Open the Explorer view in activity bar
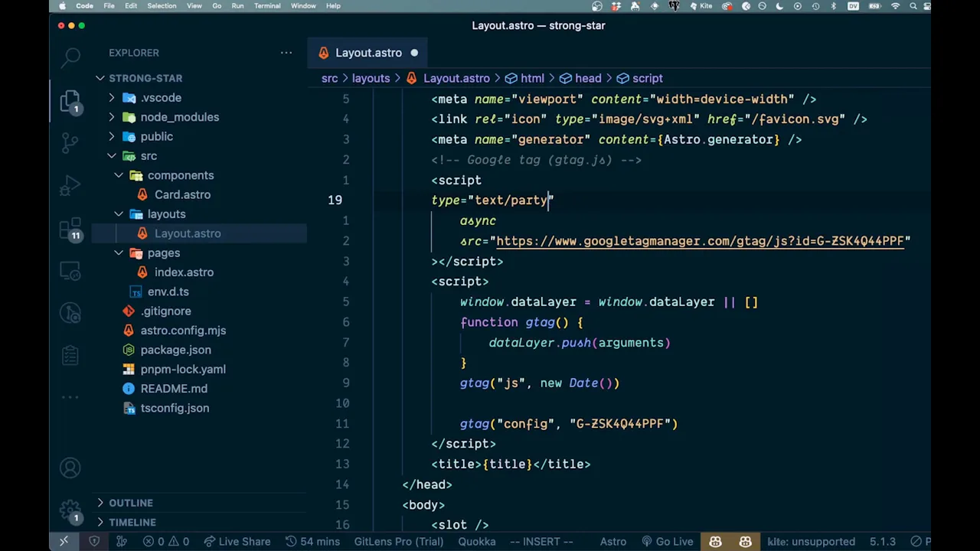 click(x=70, y=101)
